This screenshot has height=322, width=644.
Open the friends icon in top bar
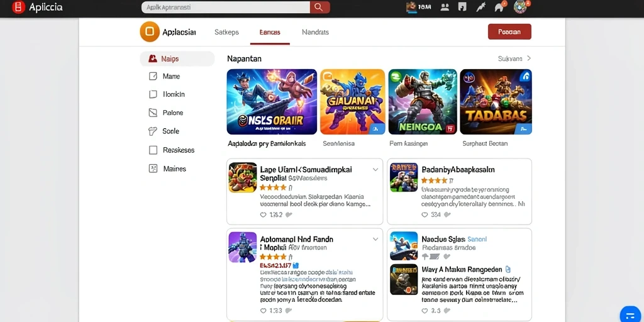[x=445, y=7]
